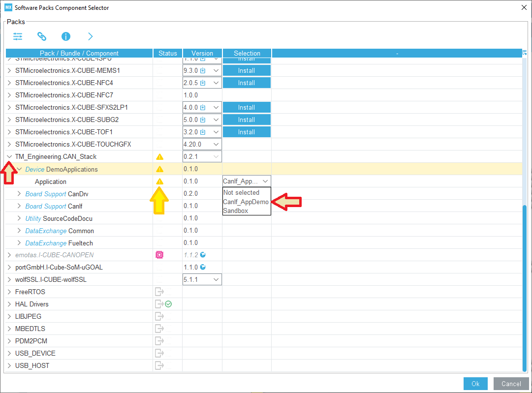Install the X-CUBE-NFC4 pack
Image resolution: width=532 pixels, height=393 pixels.
coord(247,83)
